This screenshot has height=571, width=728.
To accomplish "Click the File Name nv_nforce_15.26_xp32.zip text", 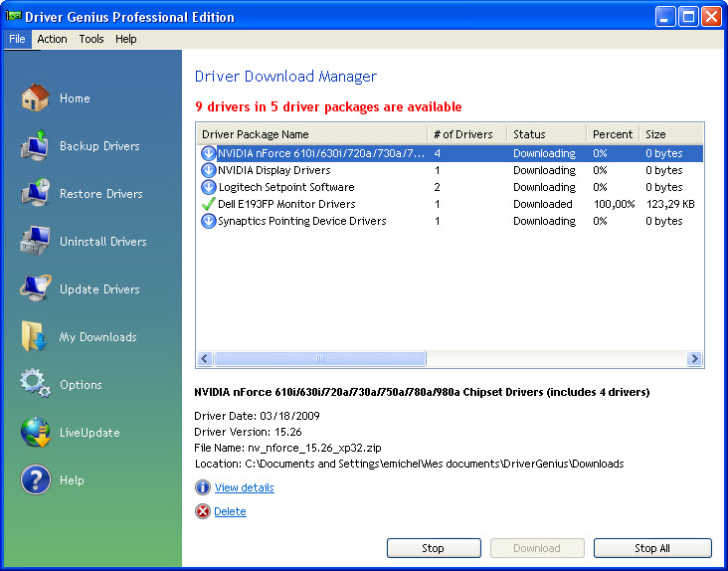I will 287,448.
